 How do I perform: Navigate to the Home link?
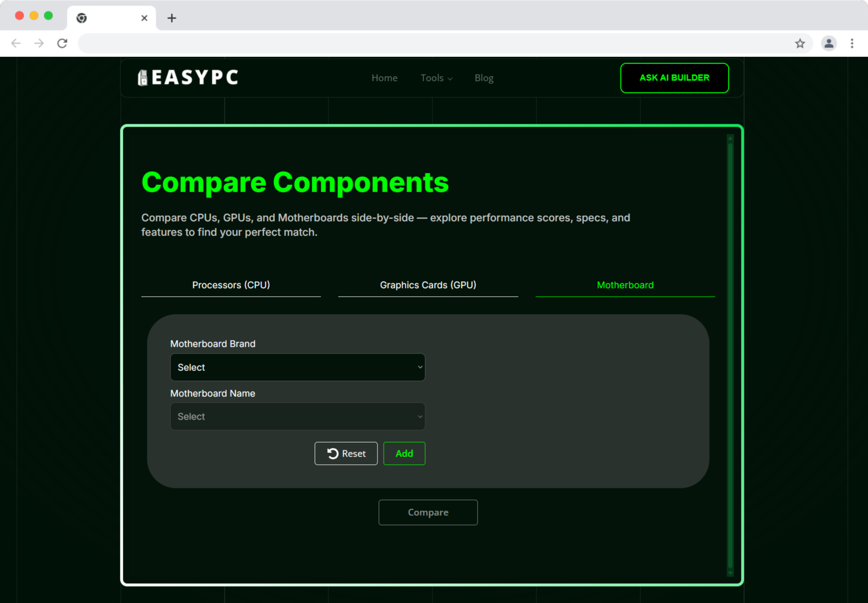[384, 78]
